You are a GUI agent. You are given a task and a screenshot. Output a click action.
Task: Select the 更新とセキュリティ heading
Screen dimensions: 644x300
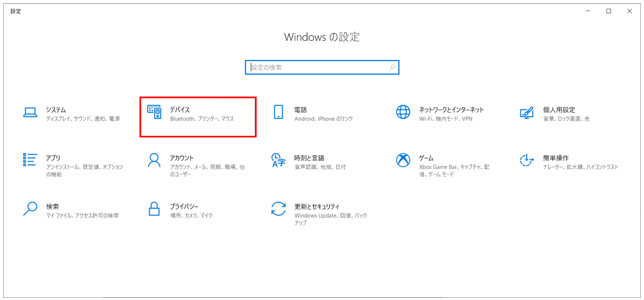click(x=317, y=206)
